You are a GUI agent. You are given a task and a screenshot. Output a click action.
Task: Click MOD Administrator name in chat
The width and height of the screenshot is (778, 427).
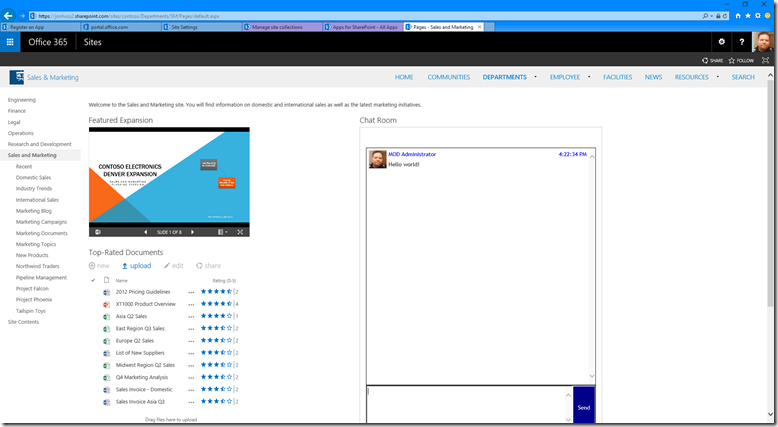point(412,154)
